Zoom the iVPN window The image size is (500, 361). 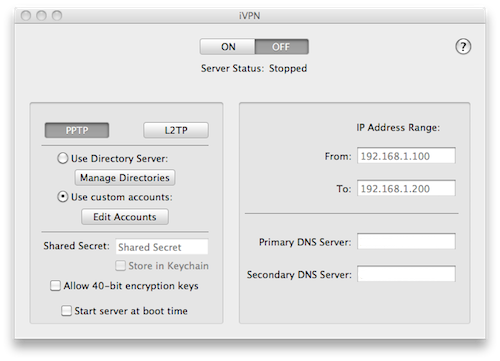click(57, 15)
